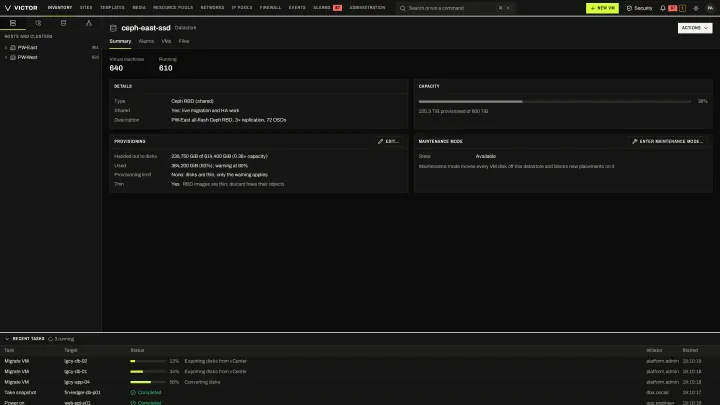Viewport: 720px width, 405px height.
Task: Select the Hosts and Clusters view icon
Action: [13, 23]
